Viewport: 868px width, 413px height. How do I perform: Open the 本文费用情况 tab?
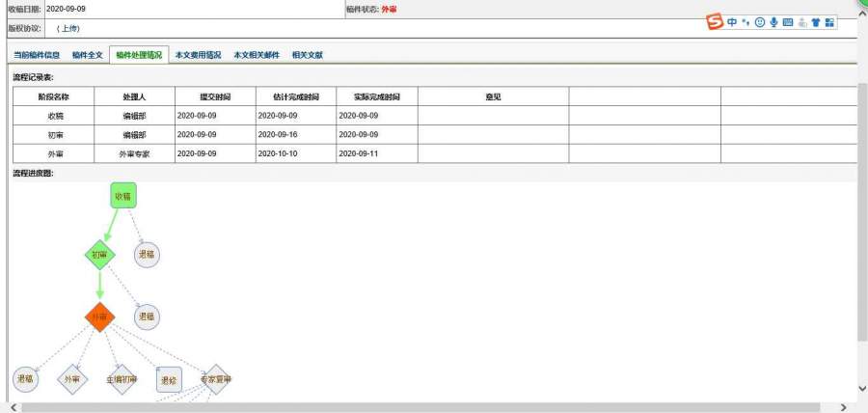coord(198,55)
